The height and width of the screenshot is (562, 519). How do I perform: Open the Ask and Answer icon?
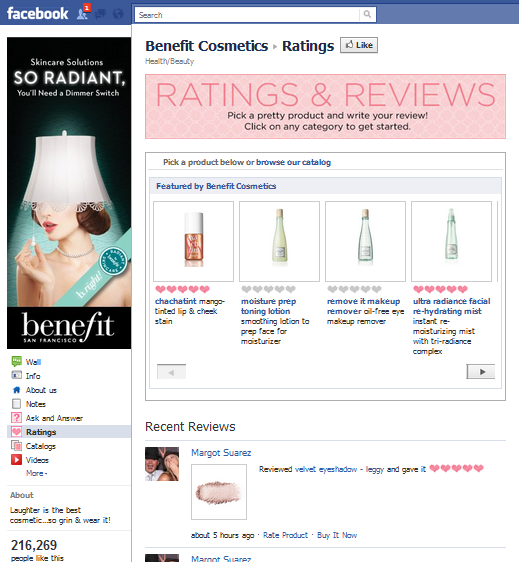coord(16,418)
